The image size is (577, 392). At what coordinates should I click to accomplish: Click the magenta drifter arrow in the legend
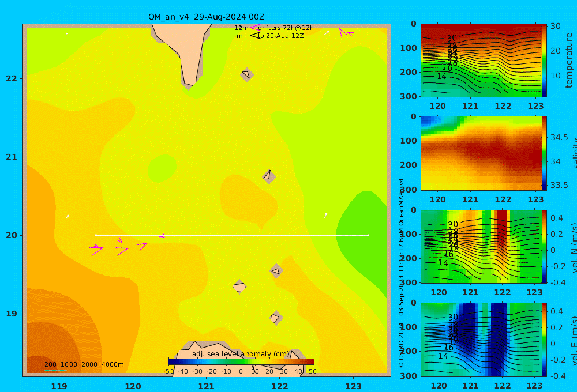255,28
